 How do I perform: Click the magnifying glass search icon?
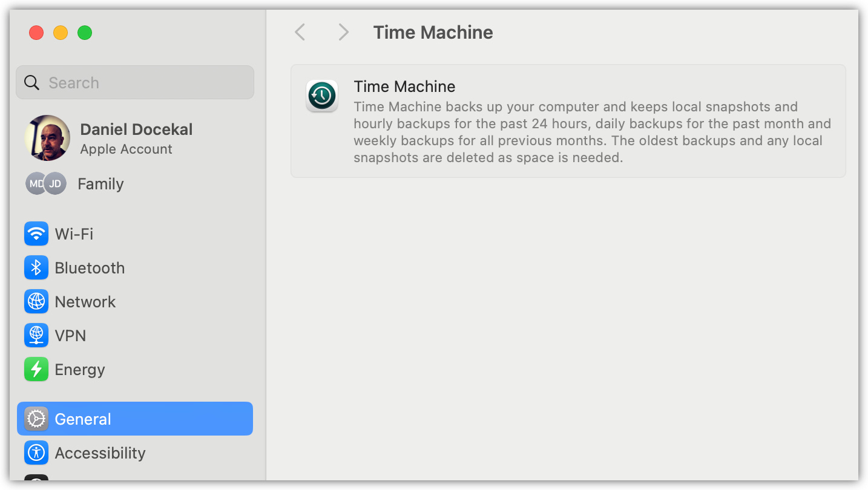click(x=32, y=83)
